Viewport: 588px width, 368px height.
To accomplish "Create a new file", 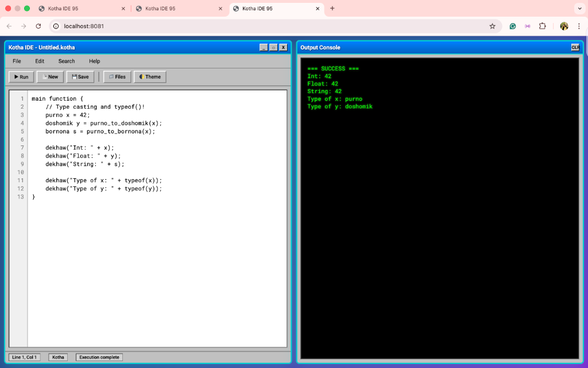I will (x=50, y=76).
